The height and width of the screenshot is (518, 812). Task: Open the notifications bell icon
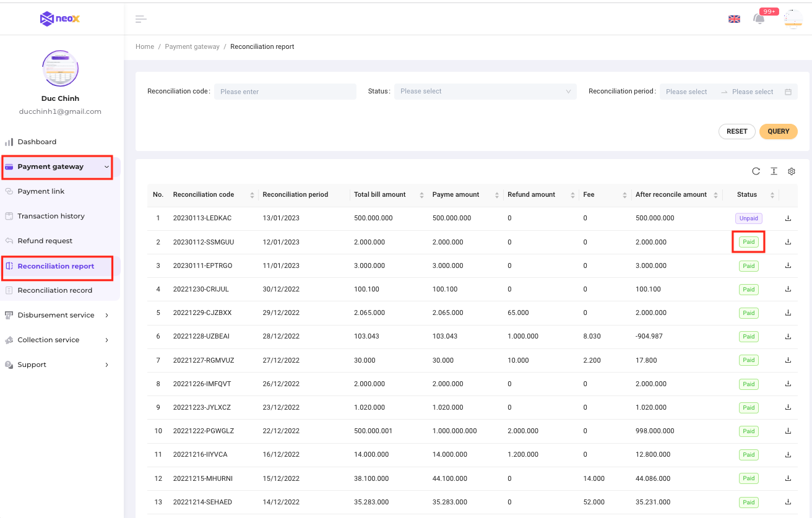coord(759,19)
